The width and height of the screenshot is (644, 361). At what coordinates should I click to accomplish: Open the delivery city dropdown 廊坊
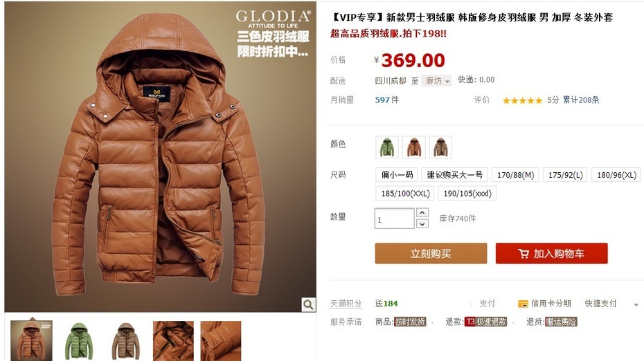click(436, 81)
